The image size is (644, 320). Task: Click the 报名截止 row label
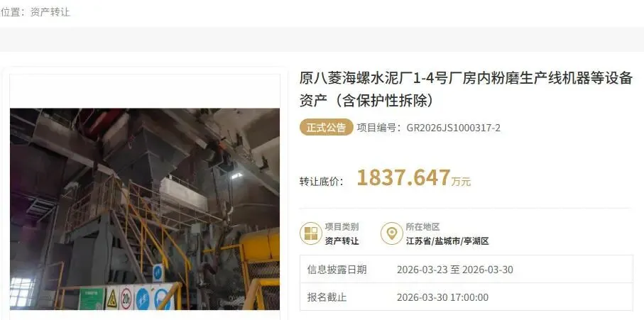[327, 297]
